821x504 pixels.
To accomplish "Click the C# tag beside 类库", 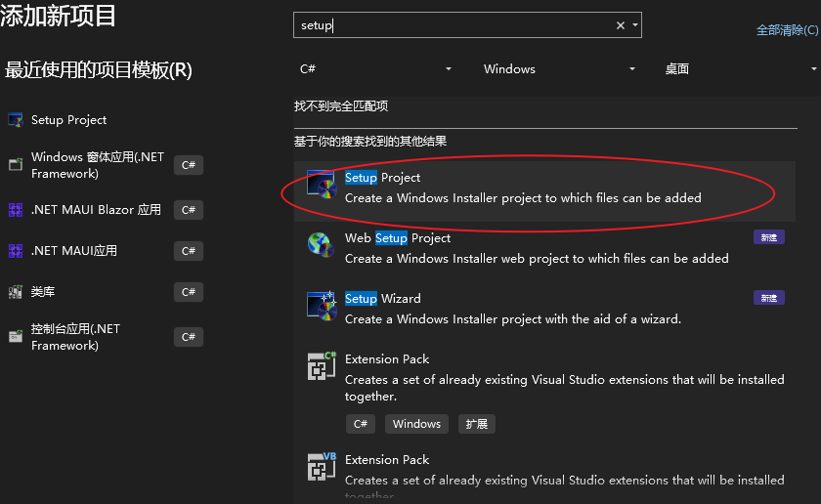I will 189,291.
